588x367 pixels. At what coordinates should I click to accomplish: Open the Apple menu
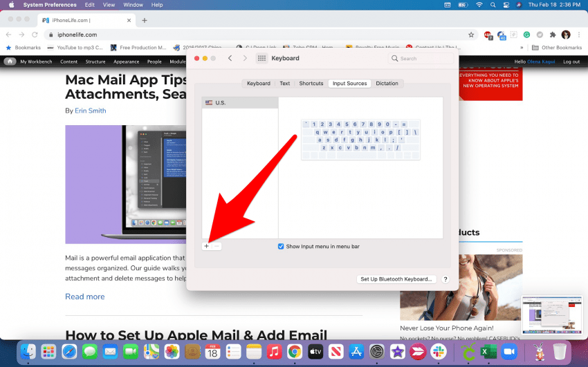pyautogui.click(x=11, y=5)
